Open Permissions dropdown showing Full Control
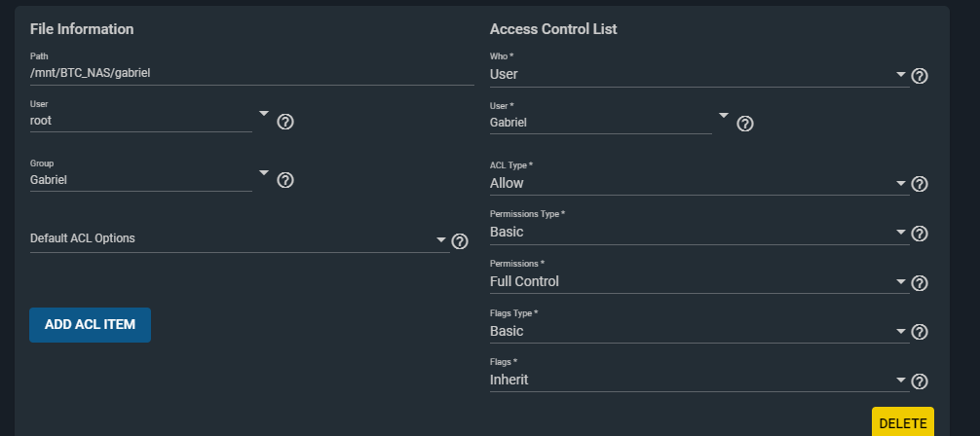The height and width of the screenshot is (436, 980). tap(699, 281)
